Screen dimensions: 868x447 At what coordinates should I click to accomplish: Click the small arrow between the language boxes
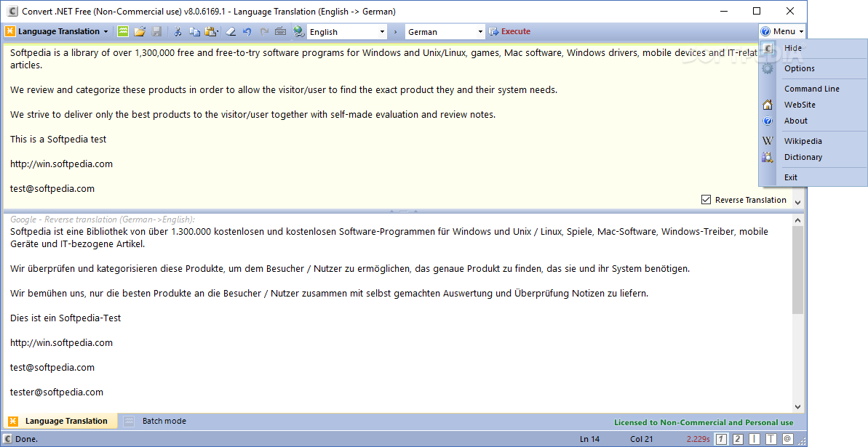tap(395, 32)
